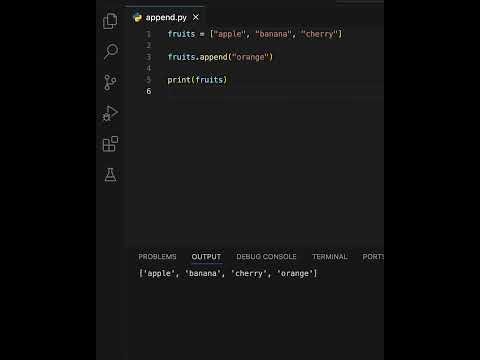Click the "banana" string in line 1
Viewport: 480px width, 360px height.
click(273, 34)
